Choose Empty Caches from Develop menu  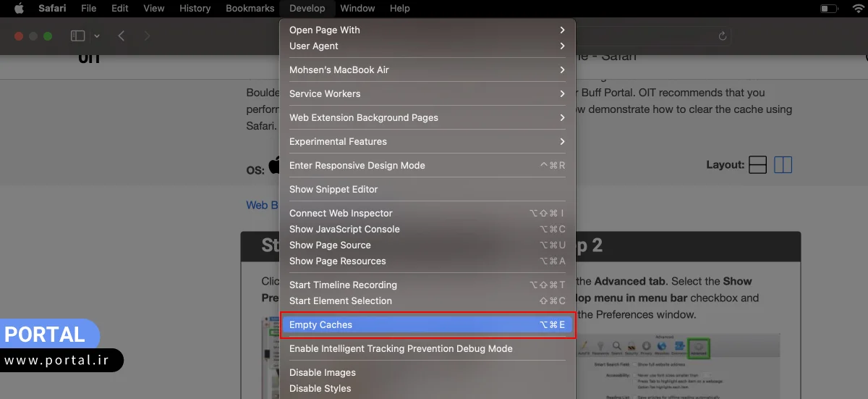427,324
